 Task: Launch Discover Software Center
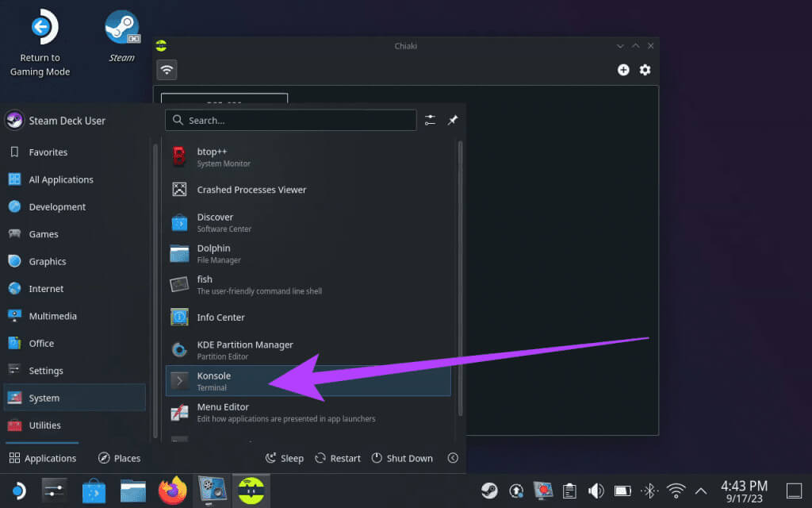pos(308,222)
